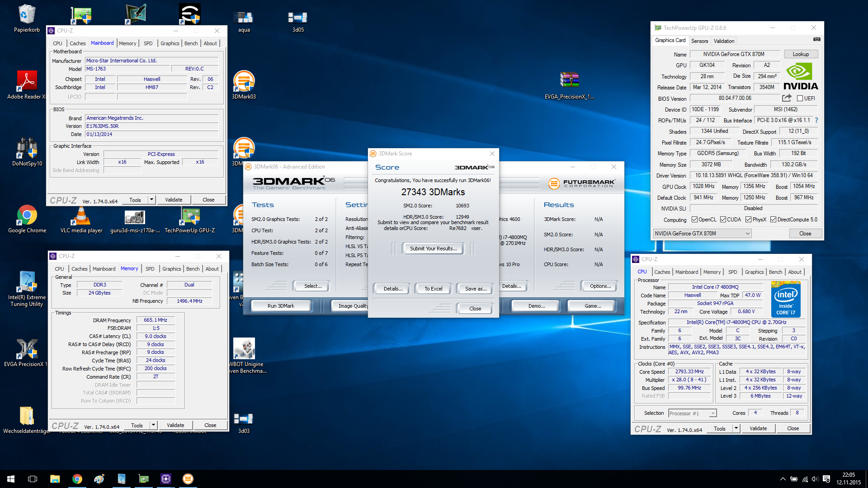The image size is (868, 488).
Task: Click the NVIDIA logo in GPU-Z
Action: point(800,76)
